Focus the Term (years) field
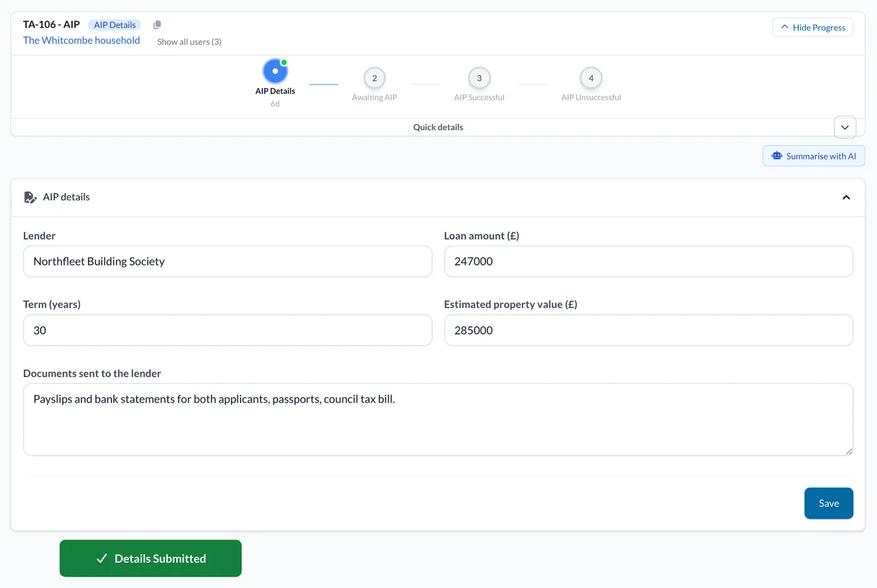Screen dimensions: 877x588 pos(227,330)
